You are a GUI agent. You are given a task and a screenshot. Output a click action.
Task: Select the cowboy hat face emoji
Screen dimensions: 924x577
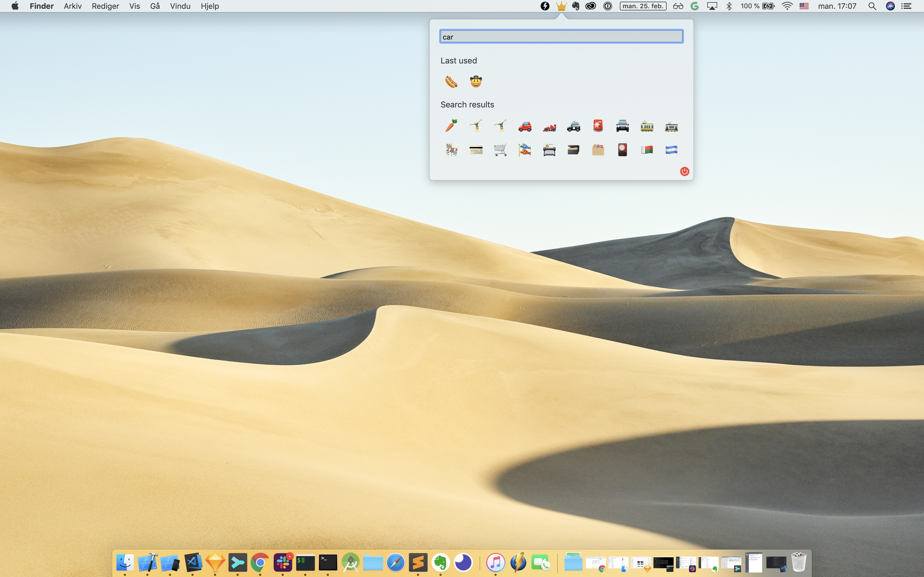[476, 82]
